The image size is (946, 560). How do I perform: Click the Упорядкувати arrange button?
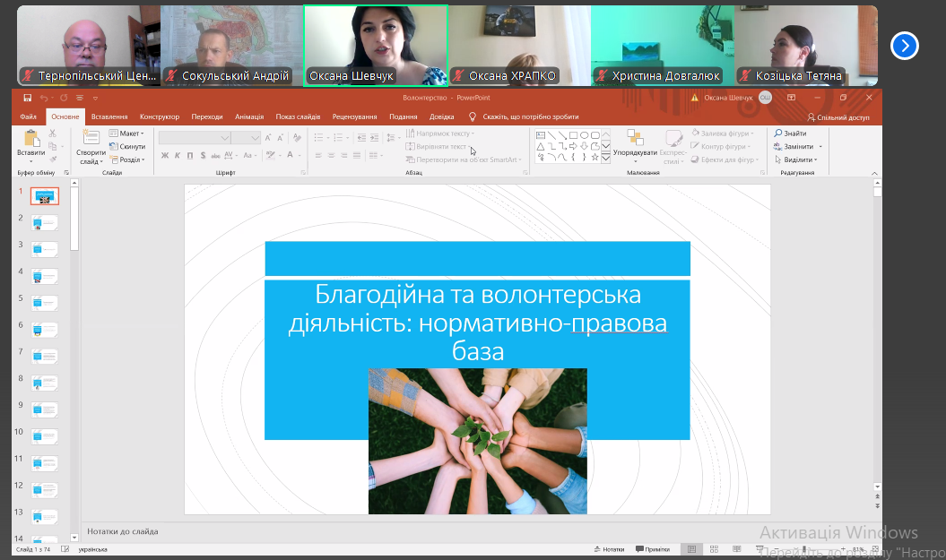coord(635,144)
